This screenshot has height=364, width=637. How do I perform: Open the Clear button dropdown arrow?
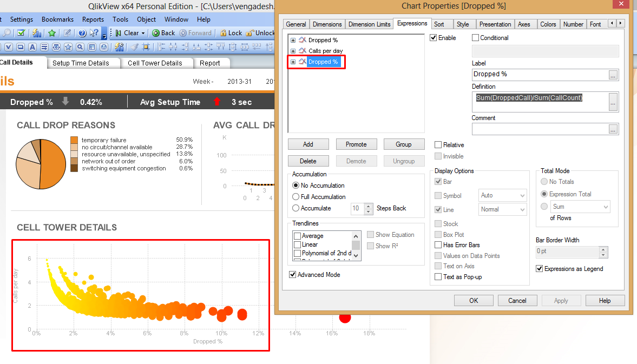(x=143, y=34)
